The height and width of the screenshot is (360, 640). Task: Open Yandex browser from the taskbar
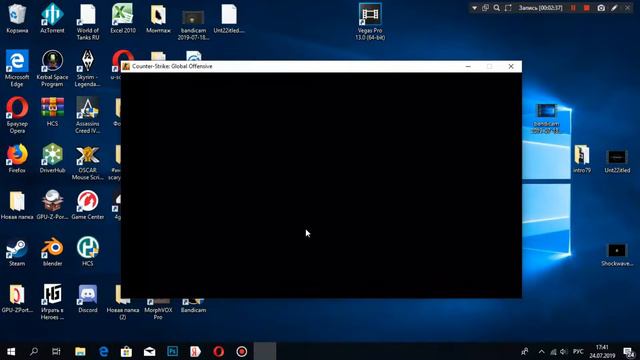196,351
